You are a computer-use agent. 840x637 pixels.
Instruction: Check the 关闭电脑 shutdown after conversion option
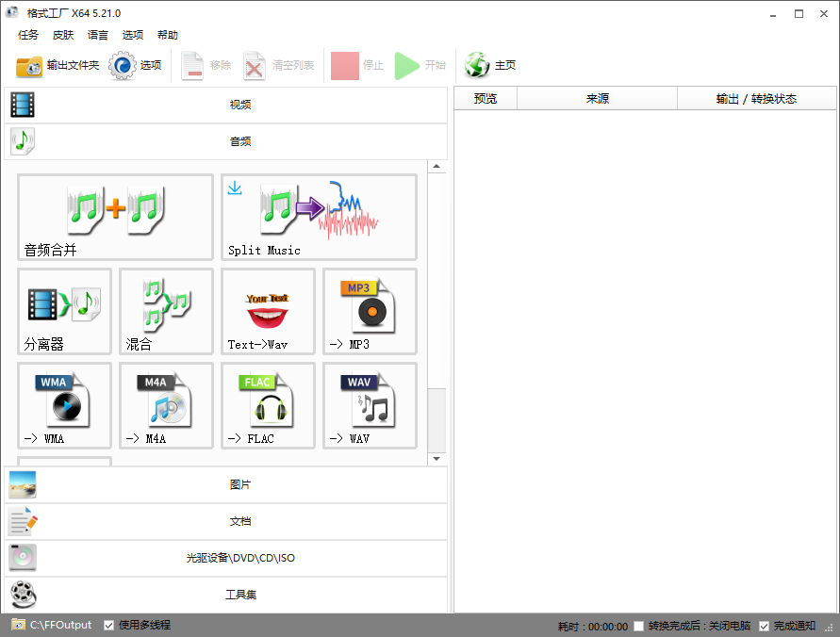pyautogui.click(x=638, y=625)
